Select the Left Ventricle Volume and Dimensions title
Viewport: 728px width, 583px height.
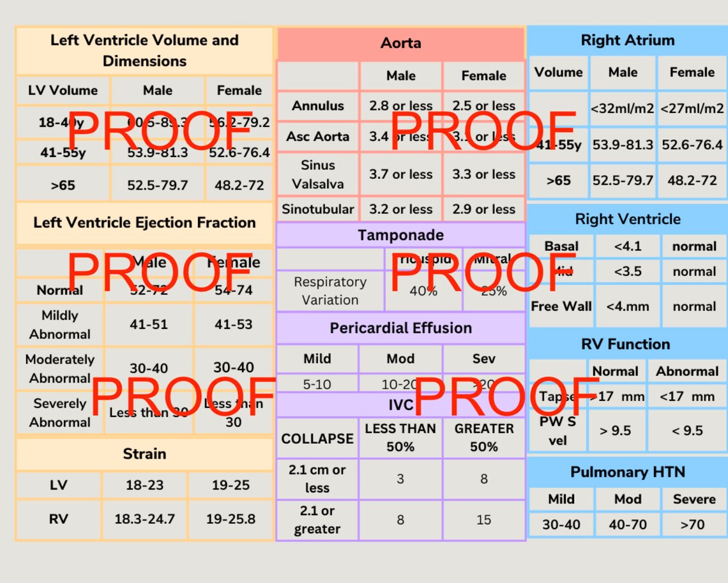click(144, 51)
